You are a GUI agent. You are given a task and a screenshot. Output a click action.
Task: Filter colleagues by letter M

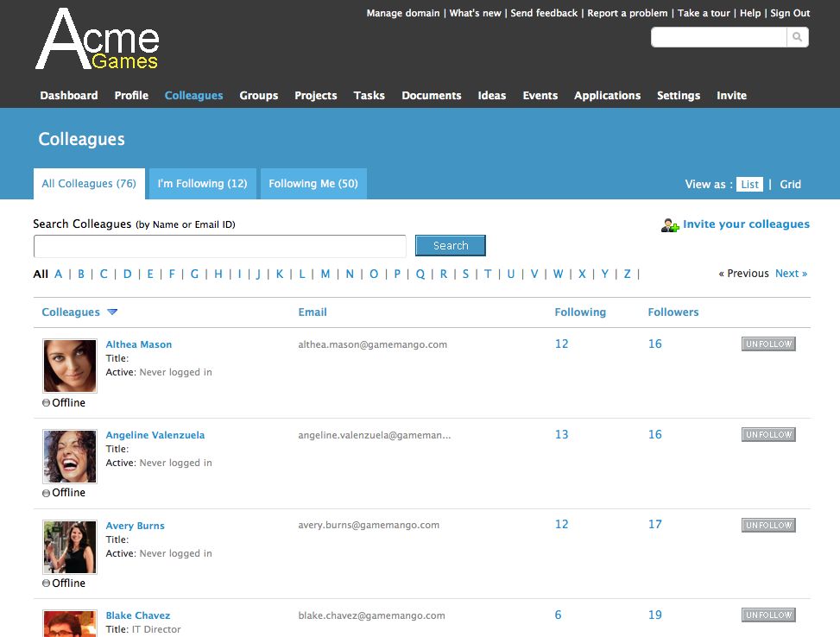point(325,274)
